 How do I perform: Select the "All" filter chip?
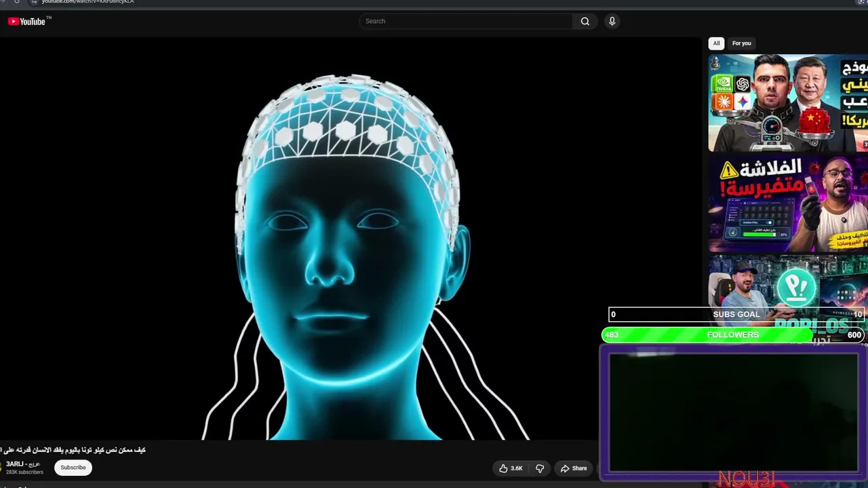716,43
